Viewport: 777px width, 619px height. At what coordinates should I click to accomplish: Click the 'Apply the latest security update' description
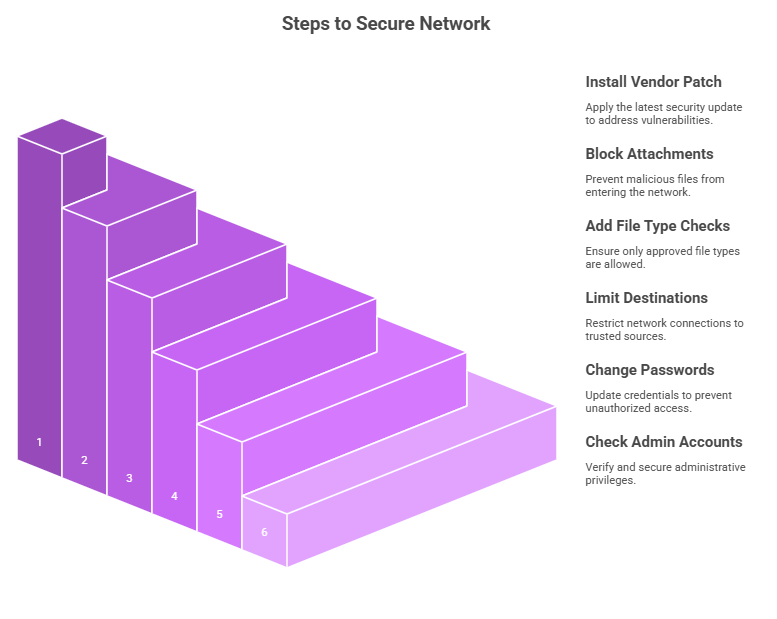click(x=664, y=113)
